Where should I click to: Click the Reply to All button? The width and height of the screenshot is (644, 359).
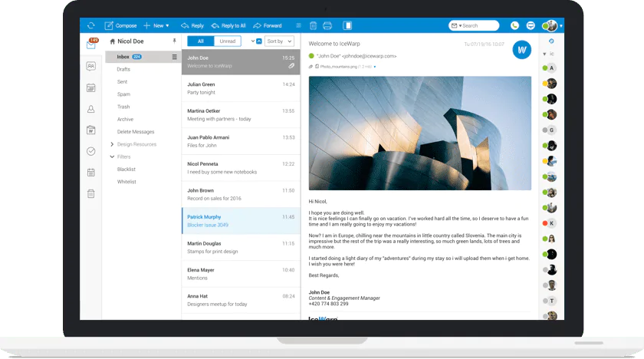[228, 25]
